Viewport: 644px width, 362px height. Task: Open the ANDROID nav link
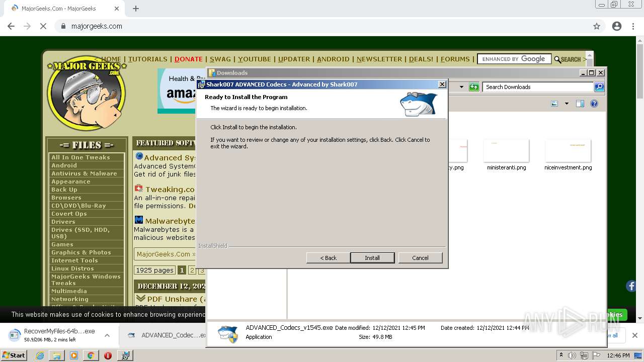(x=333, y=59)
